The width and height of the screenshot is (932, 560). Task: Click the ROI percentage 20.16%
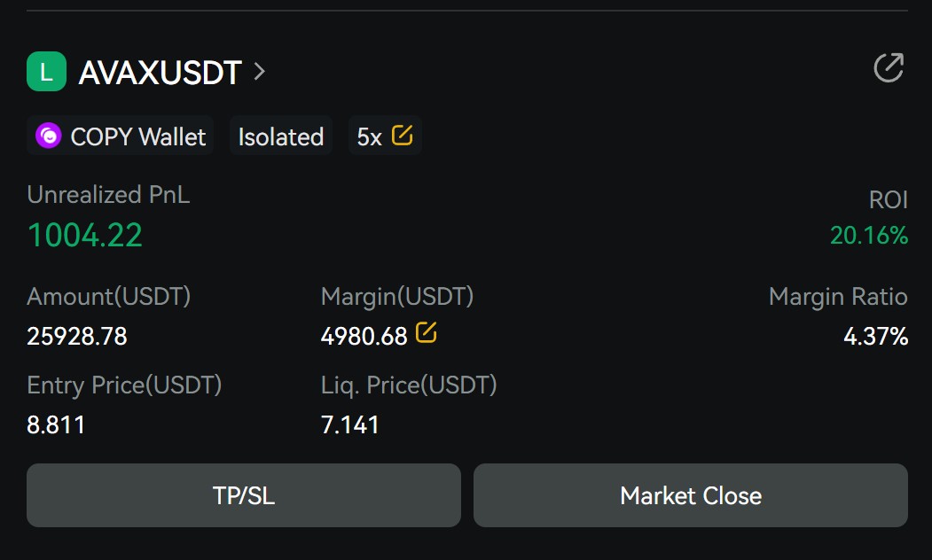(868, 236)
